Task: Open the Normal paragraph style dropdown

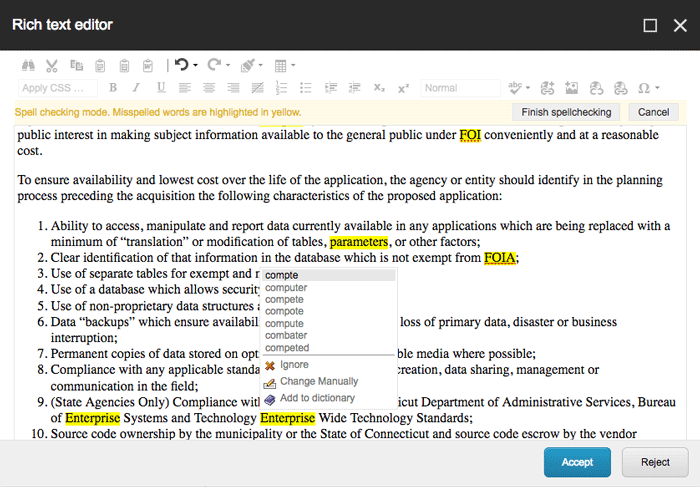Action: click(459, 89)
